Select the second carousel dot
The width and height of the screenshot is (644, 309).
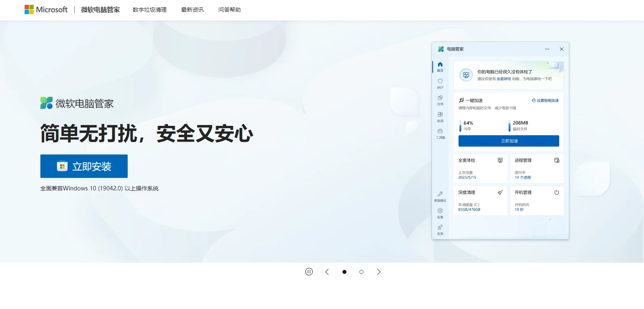point(361,272)
